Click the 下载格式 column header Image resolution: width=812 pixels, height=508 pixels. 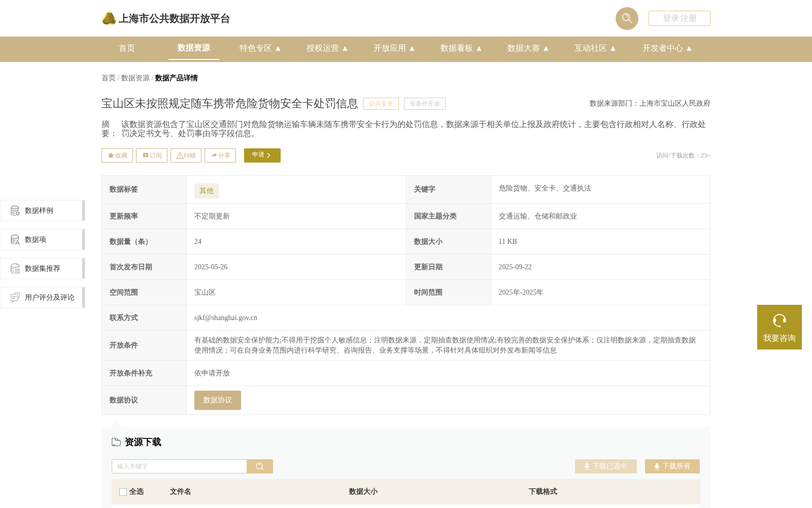pyautogui.click(x=543, y=492)
